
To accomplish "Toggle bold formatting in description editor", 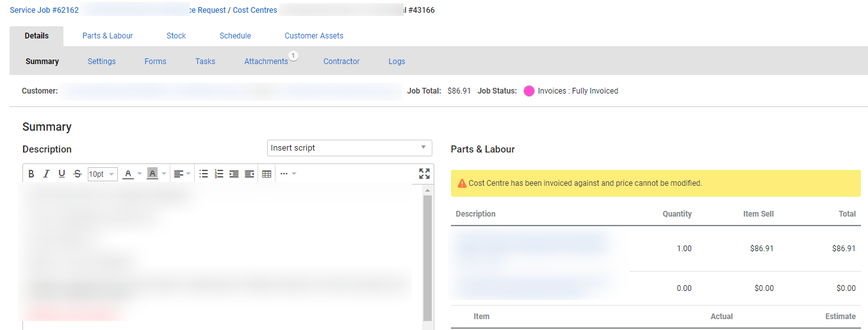I will tap(31, 174).
